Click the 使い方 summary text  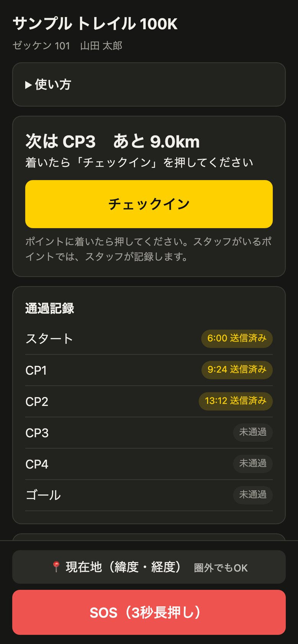[x=53, y=85]
